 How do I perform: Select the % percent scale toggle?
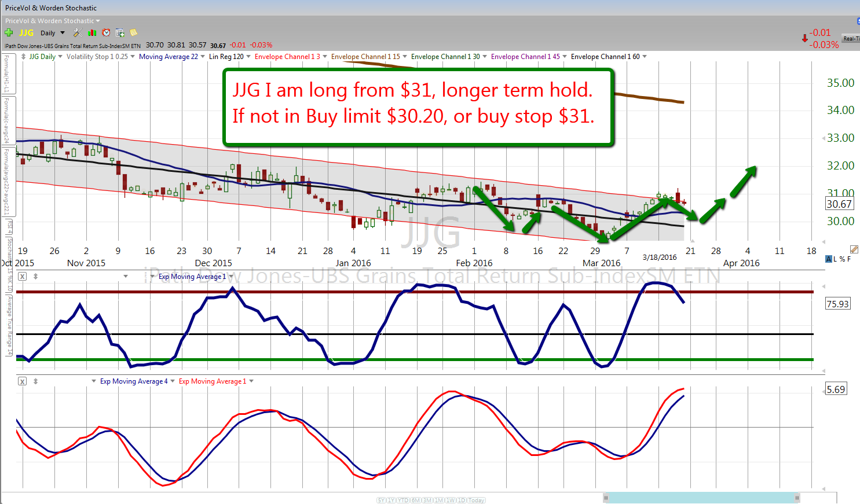tap(842, 259)
